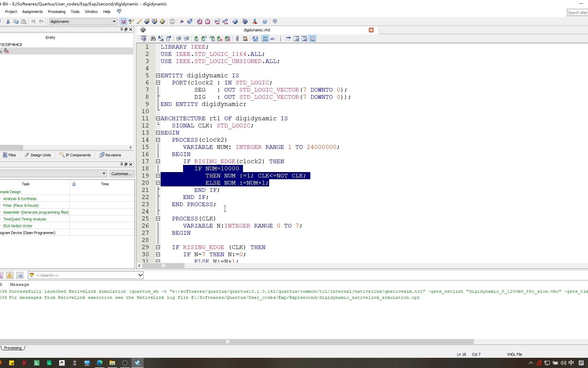The image size is (588, 368).
Task: Toggle line number display in editor
Action: click(265, 39)
